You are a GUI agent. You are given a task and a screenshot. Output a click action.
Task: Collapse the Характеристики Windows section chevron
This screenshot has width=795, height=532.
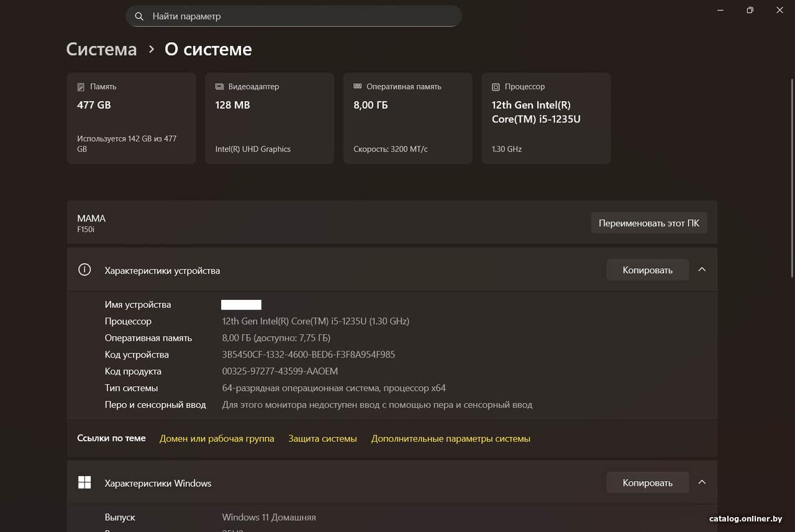coord(702,482)
